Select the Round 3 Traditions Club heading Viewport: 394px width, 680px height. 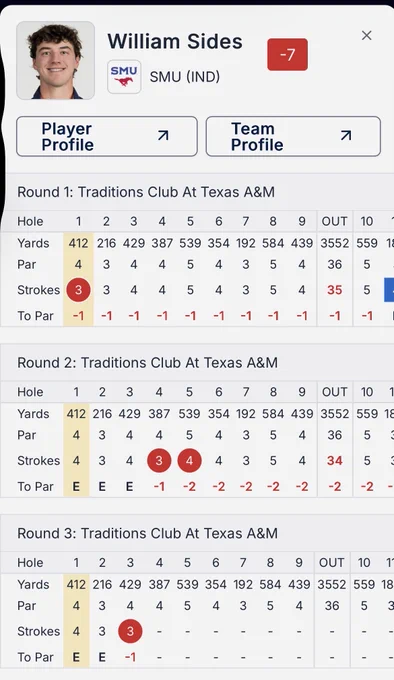click(x=147, y=533)
